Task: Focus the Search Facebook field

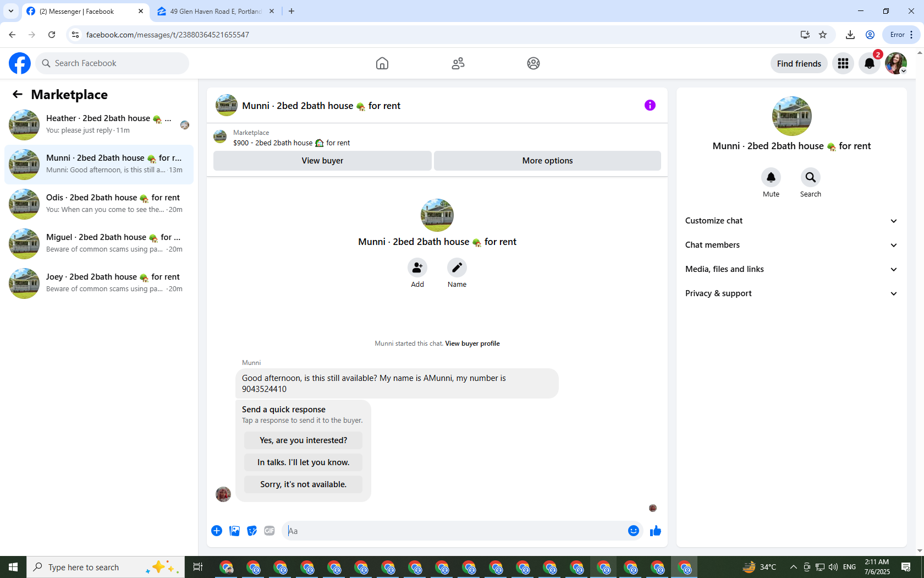Action: tap(112, 63)
